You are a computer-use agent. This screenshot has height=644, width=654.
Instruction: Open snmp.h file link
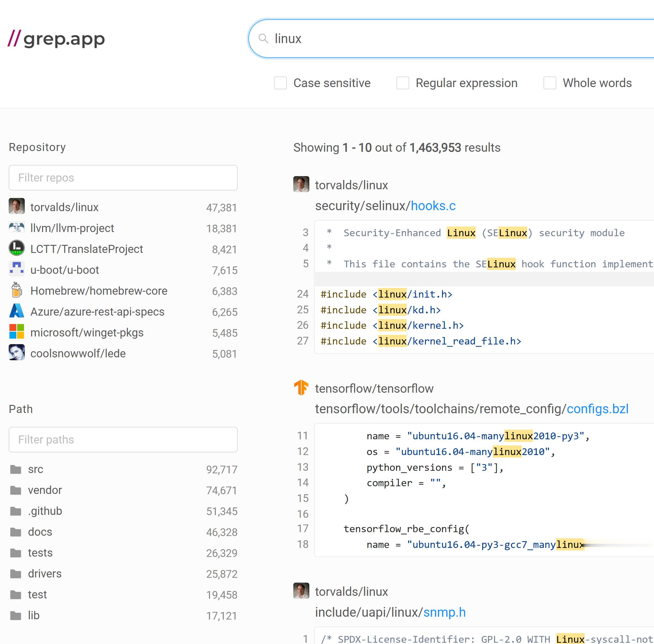click(x=444, y=612)
